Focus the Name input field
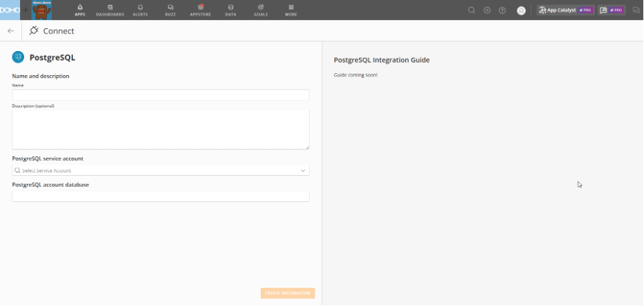 (161, 95)
